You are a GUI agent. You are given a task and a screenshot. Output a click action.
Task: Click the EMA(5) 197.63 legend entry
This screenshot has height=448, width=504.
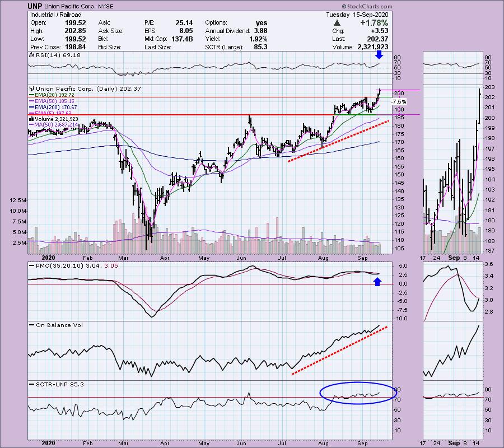(x=50, y=113)
